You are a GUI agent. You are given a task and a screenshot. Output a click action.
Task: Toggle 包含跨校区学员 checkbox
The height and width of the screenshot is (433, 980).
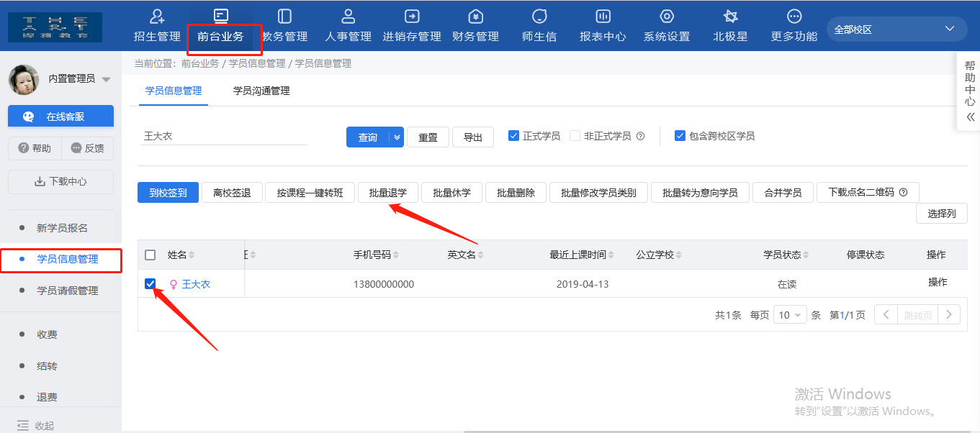click(x=680, y=136)
